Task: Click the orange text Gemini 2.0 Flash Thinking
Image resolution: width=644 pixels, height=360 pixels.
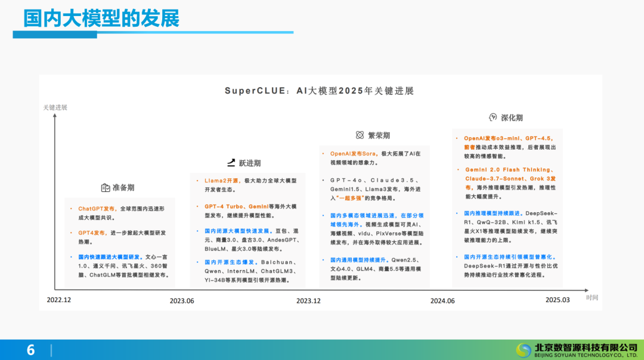Action: point(509,169)
